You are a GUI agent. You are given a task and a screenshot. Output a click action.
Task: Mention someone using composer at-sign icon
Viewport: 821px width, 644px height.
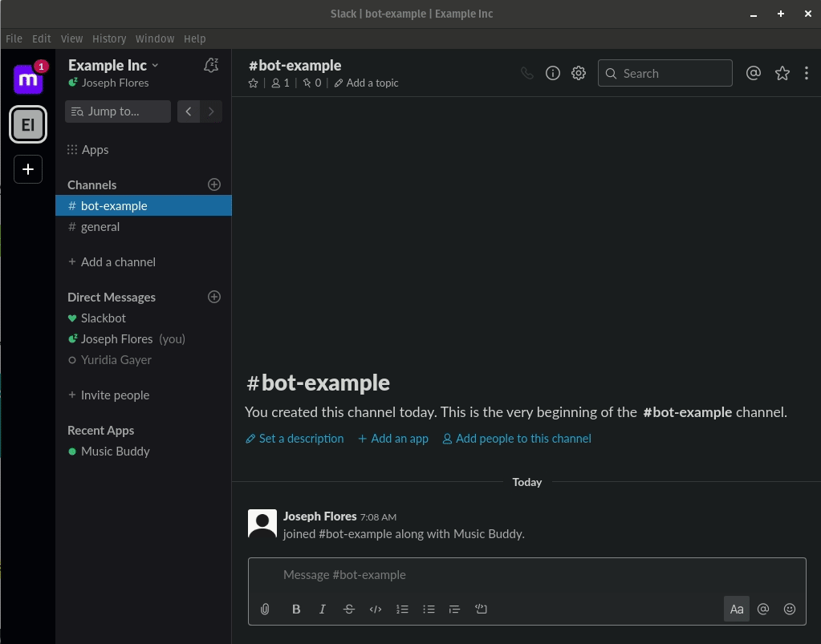(763, 609)
